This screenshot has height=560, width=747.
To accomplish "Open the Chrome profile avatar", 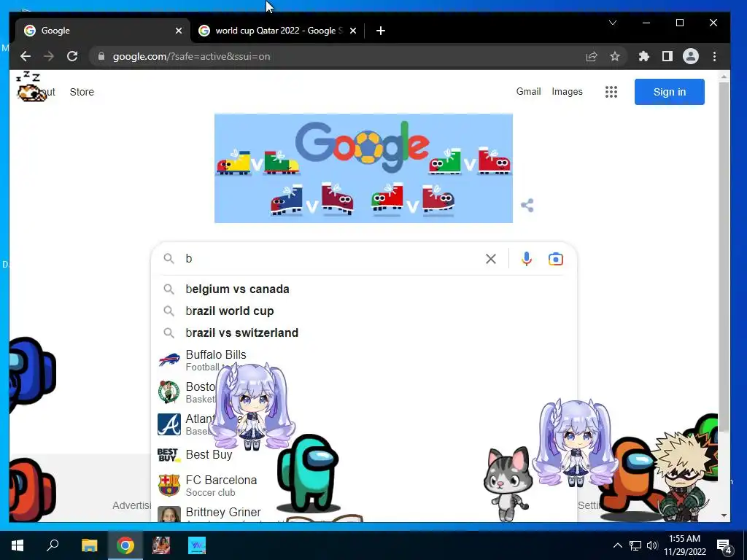I will tap(690, 56).
